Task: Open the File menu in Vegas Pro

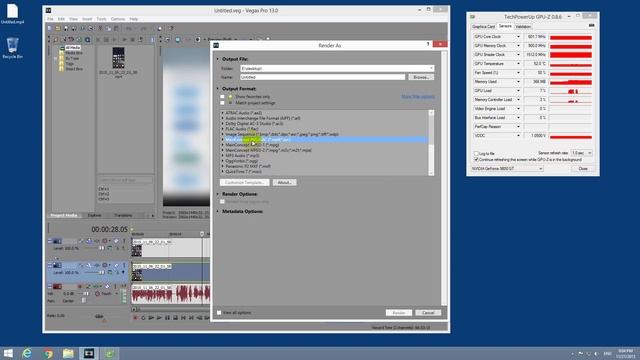Action: pyautogui.click(x=50, y=19)
